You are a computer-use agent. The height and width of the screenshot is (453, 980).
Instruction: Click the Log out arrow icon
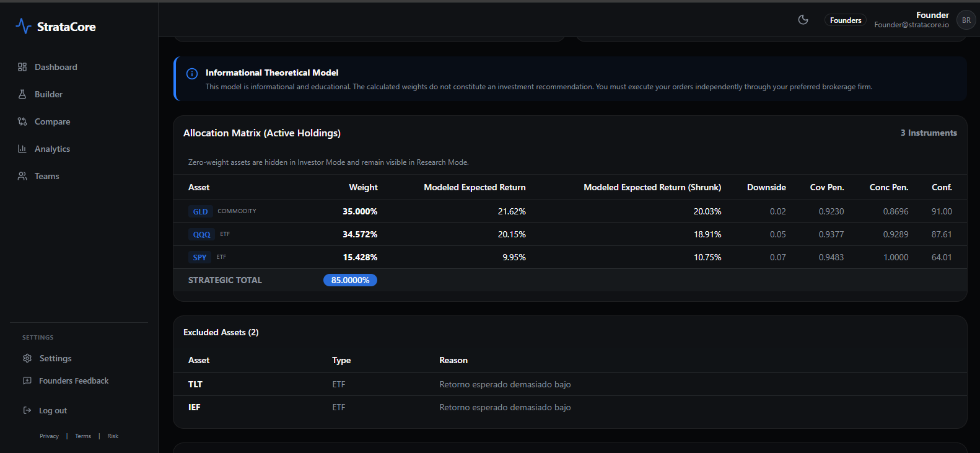pos(27,410)
